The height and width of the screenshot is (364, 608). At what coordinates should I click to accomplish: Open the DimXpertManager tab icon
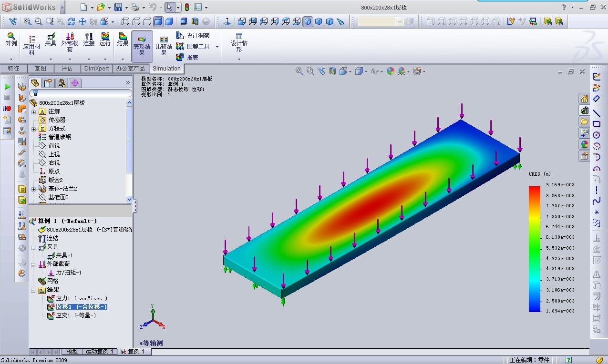75,83
